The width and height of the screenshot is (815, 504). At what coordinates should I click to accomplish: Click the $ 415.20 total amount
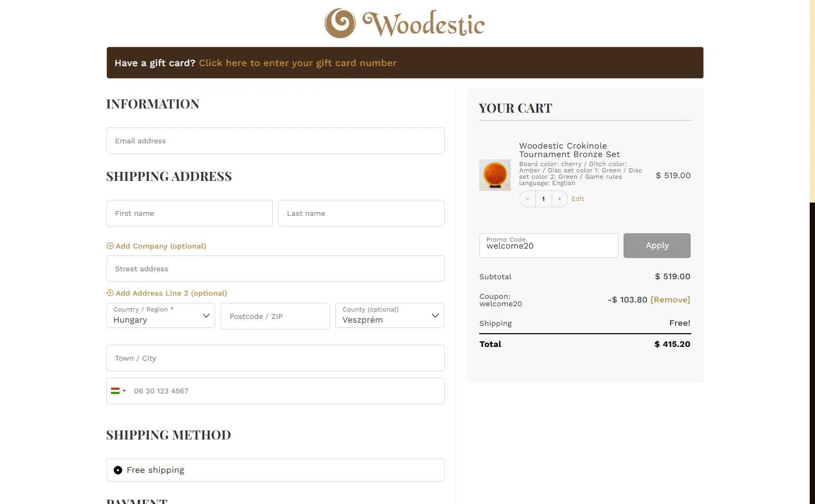[x=672, y=344]
